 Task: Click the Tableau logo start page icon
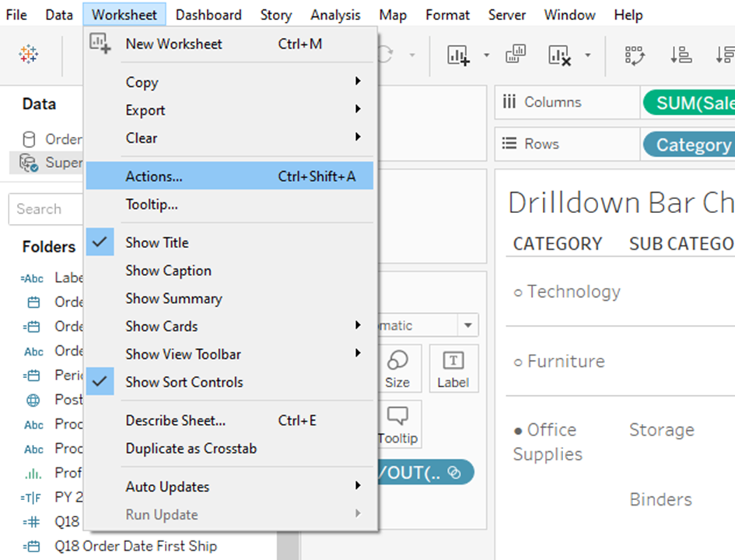click(x=29, y=54)
